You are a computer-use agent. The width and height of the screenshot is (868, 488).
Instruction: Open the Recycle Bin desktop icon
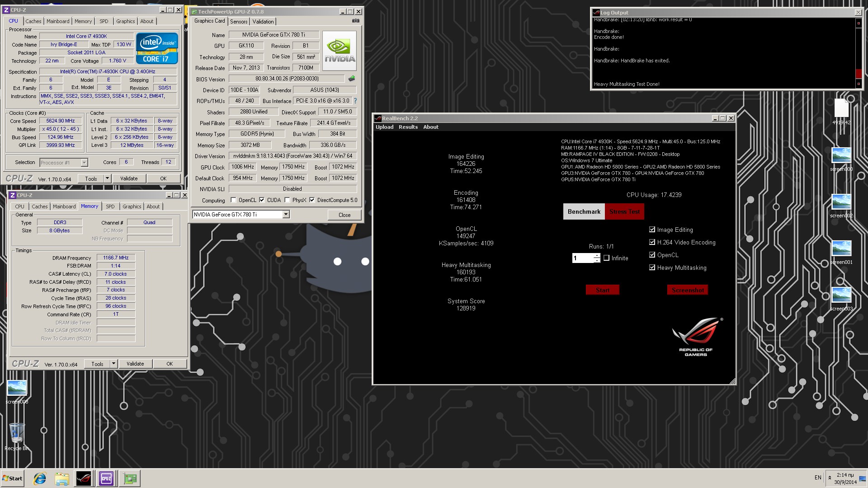pyautogui.click(x=17, y=436)
